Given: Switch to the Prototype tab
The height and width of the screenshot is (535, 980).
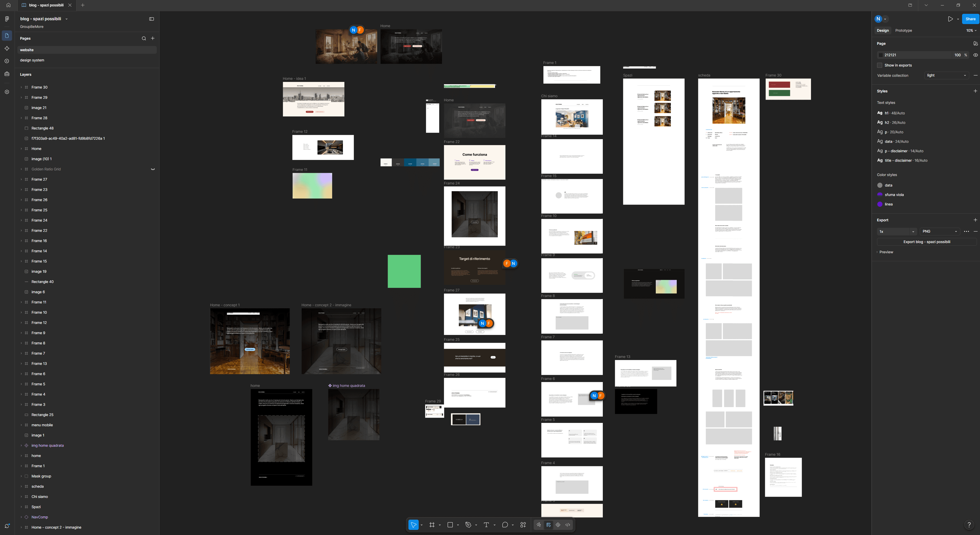Looking at the screenshot, I should pyautogui.click(x=903, y=30).
